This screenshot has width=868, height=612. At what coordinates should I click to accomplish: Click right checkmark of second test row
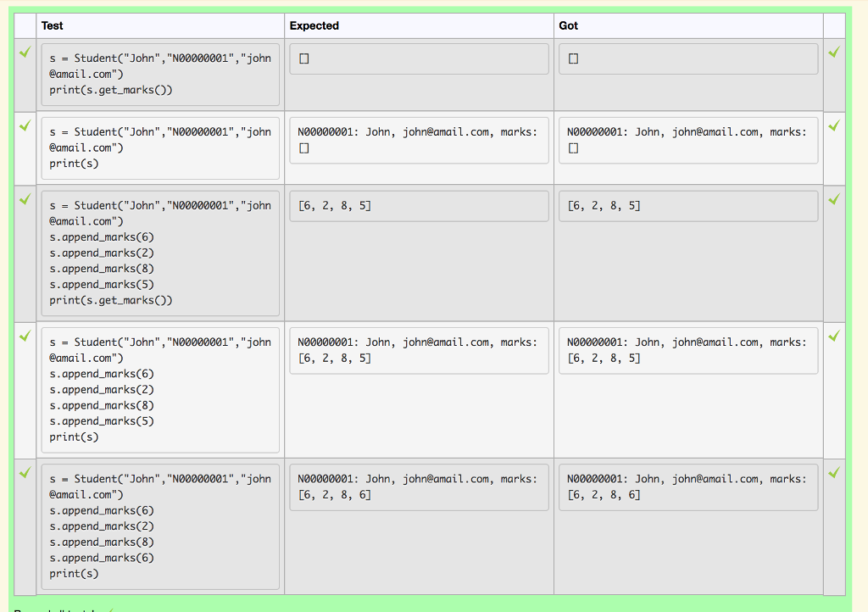click(834, 125)
